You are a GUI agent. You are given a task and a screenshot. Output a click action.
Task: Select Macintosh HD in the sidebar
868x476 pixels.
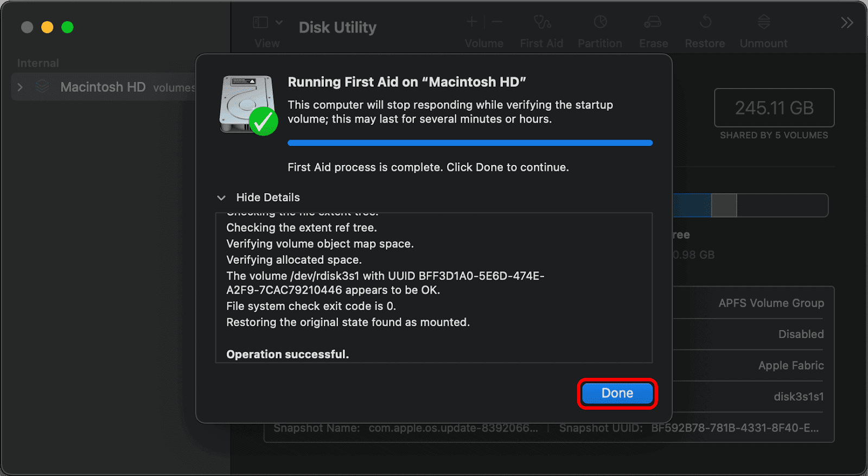[x=103, y=87]
